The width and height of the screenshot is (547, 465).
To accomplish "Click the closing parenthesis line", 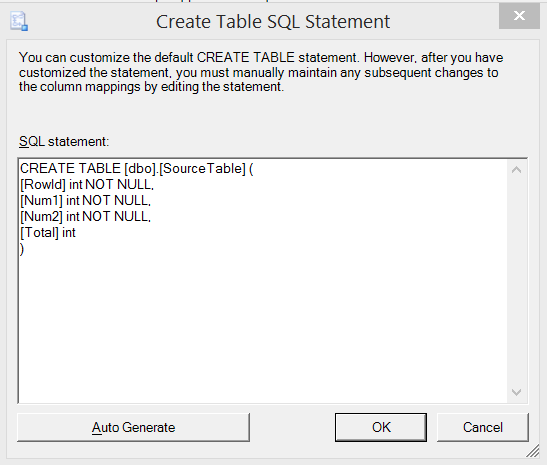I will [x=22, y=249].
